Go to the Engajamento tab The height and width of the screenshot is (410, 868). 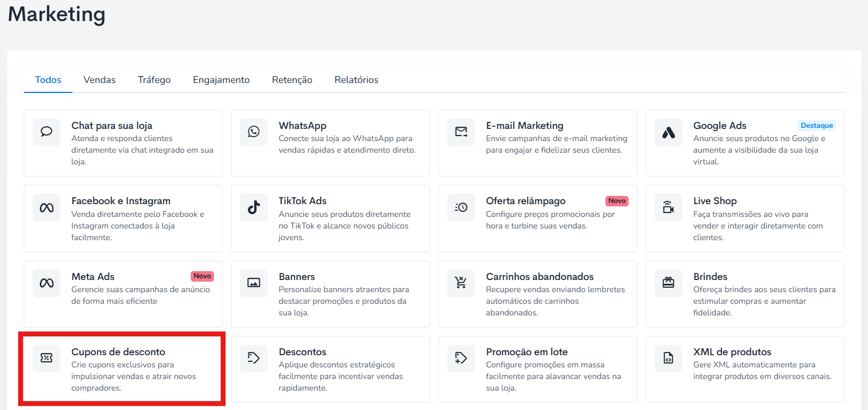pyautogui.click(x=221, y=80)
